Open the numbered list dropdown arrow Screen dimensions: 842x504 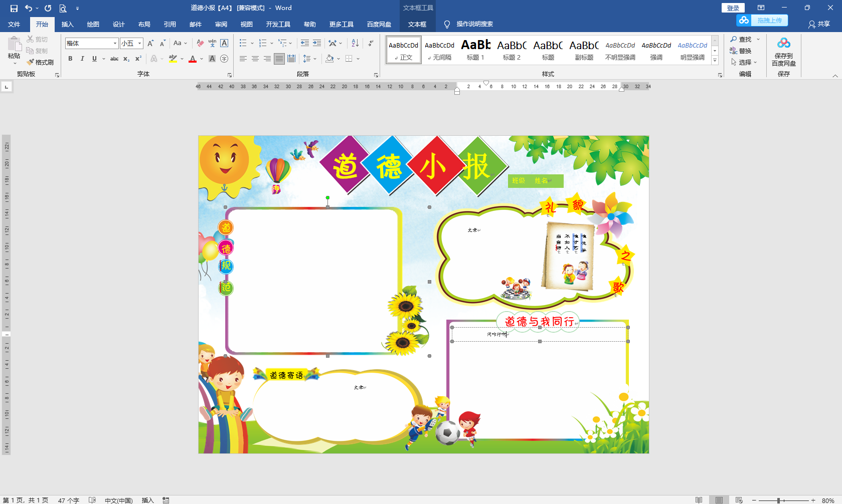point(272,43)
